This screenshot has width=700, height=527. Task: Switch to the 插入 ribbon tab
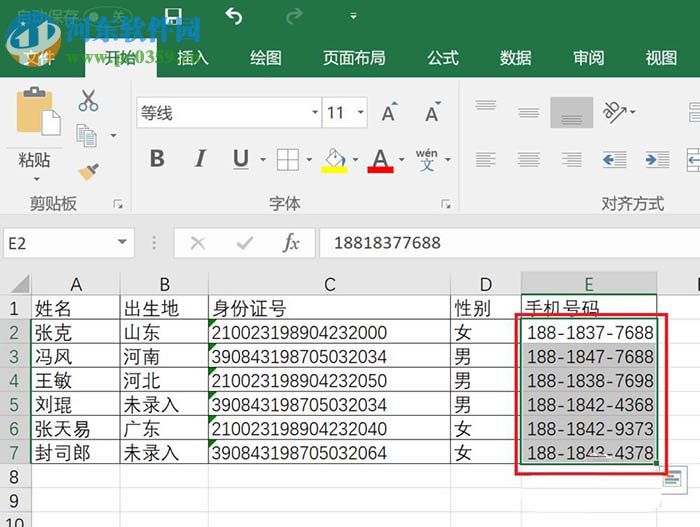click(192, 58)
